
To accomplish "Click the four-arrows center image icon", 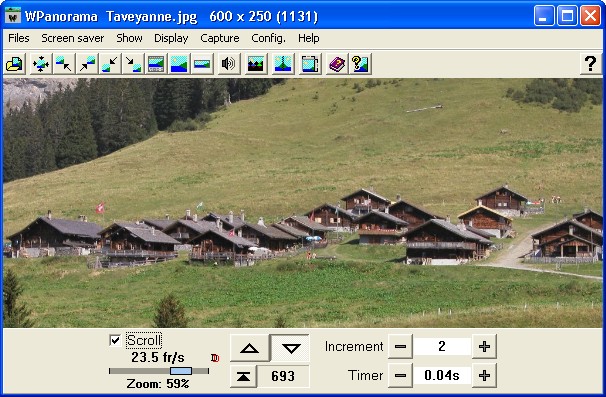I will pyautogui.click(x=41, y=64).
